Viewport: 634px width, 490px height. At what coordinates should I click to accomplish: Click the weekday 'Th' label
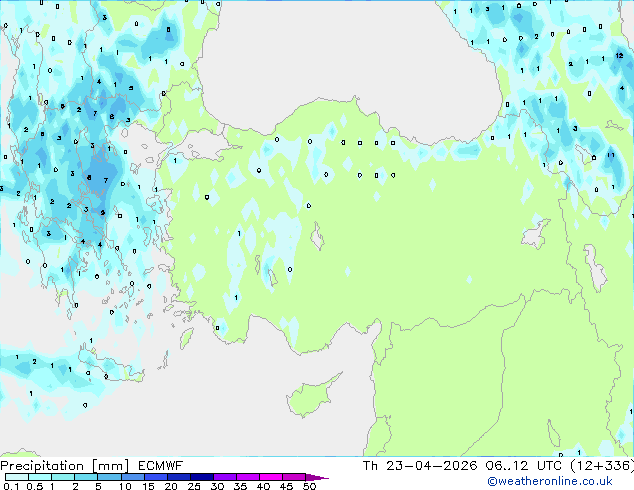point(370,466)
